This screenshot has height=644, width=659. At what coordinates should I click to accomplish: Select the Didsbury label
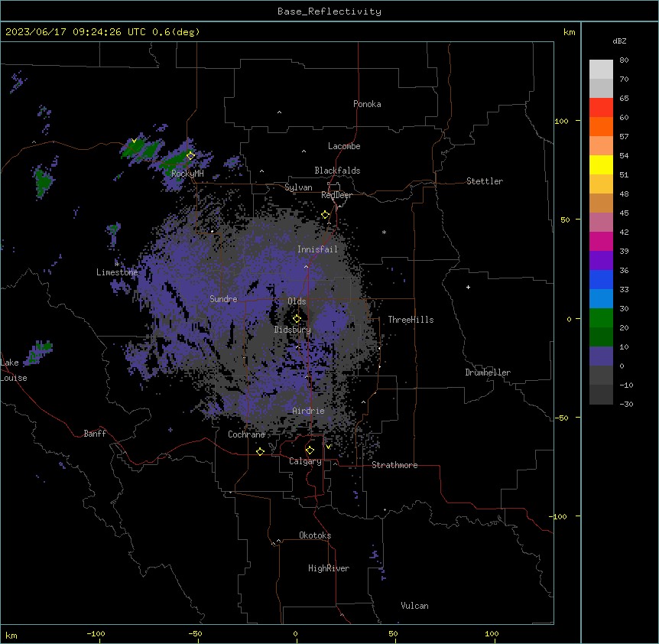click(293, 330)
